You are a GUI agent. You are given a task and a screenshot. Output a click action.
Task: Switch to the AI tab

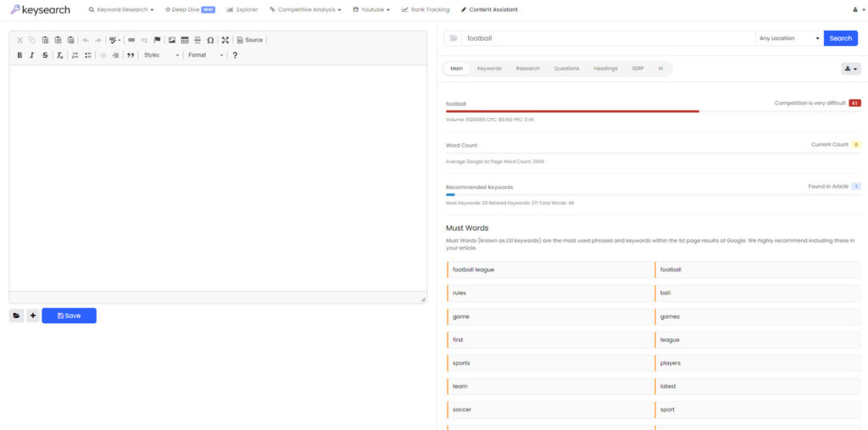click(x=660, y=69)
